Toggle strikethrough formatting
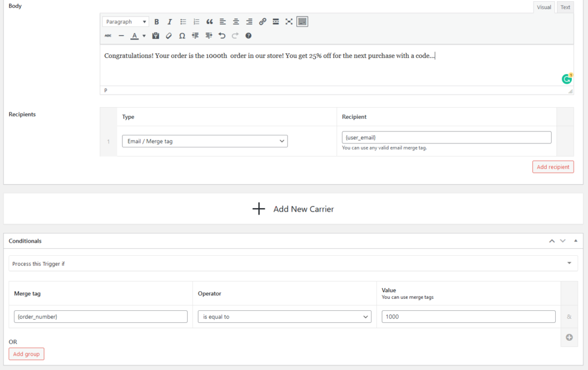Screen dimensions: 588x370 point(108,36)
